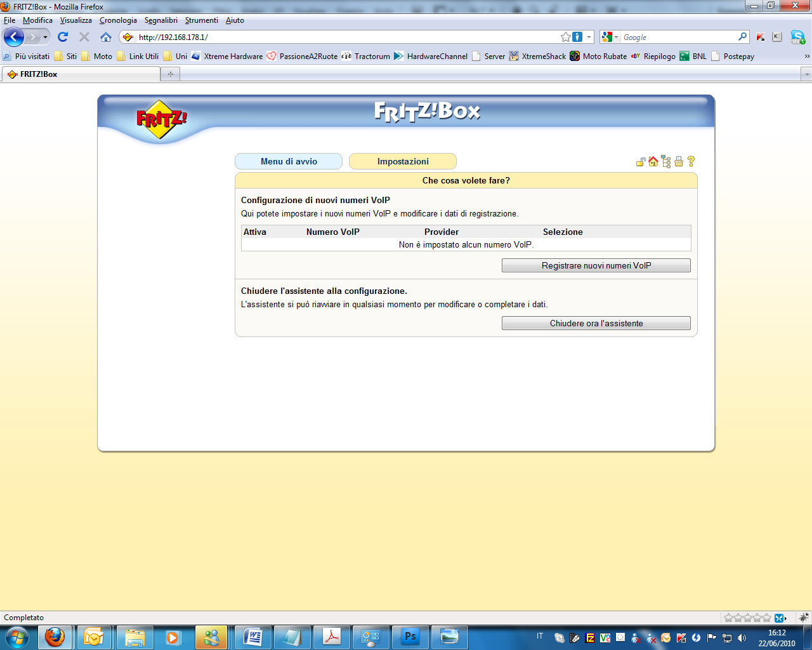
Task: Open the Segnalibri menu
Action: pyautogui.click(x=160, y=20)
